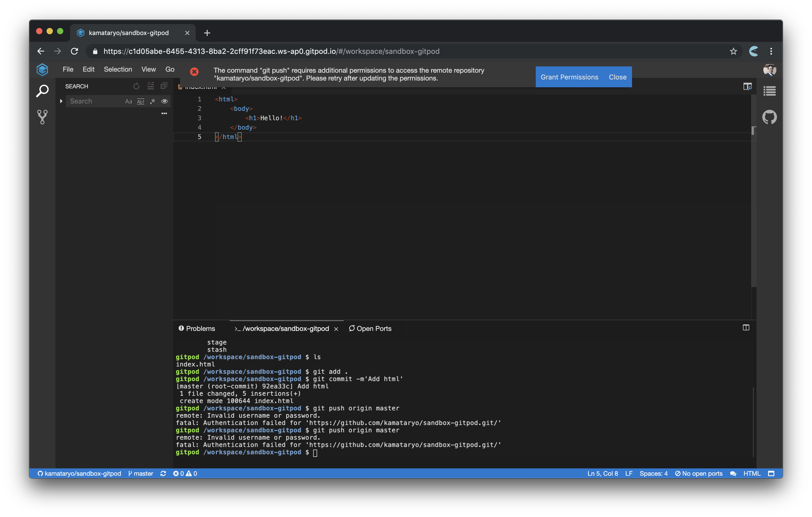Click Ln 5, Col 8 in status bar

click(602, 473)
